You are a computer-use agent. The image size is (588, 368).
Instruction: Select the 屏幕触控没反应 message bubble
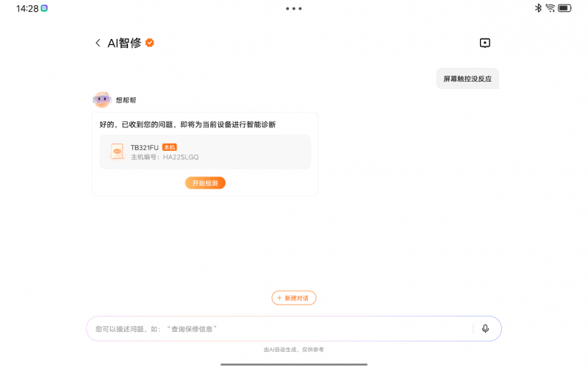click(x=467, y=78)
